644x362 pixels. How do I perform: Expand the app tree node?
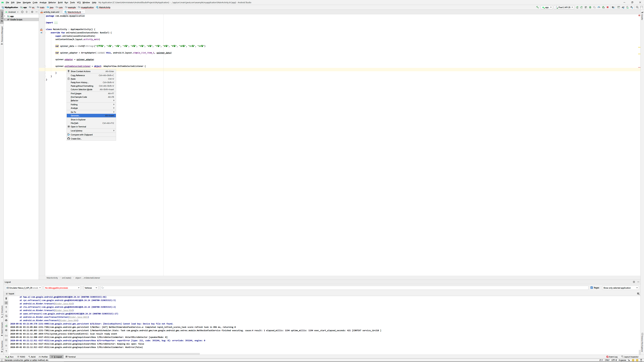click(x=5, y=16)
